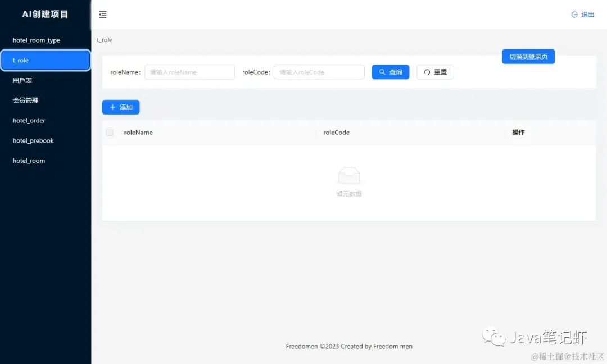
Task: Click the 重置 reset button
Action: pyautogui.click(x=435, y=72)
